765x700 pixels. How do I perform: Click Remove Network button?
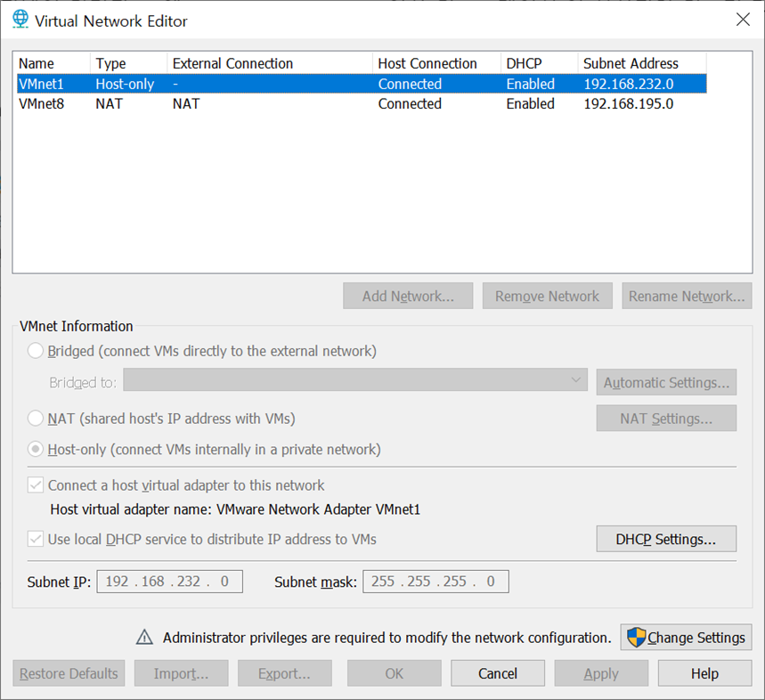548,296
